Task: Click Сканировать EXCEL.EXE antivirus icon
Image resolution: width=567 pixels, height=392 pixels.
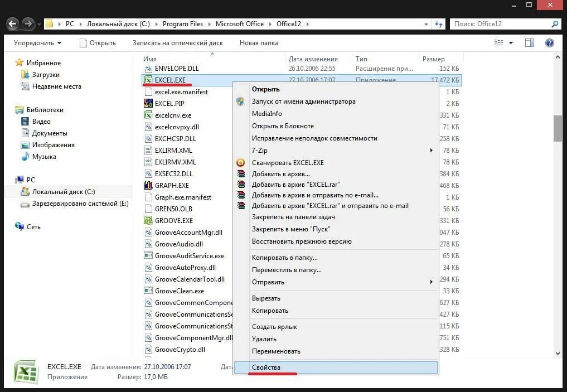Action: coord(240,162)
